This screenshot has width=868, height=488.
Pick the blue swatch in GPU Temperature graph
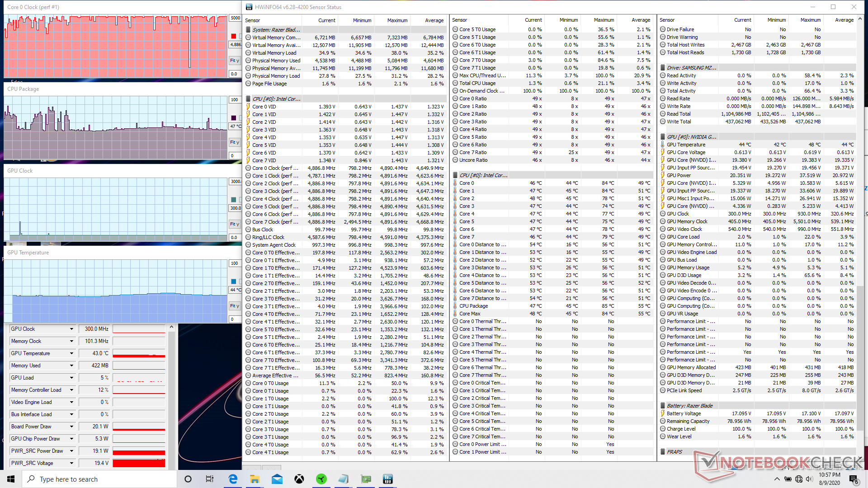click(234, 282)
